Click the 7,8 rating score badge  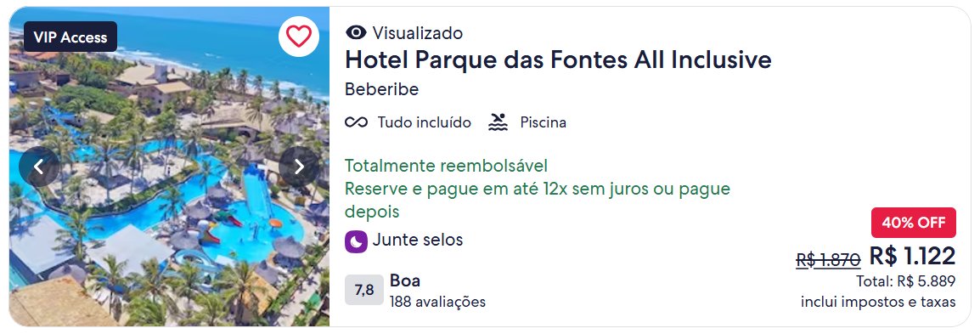[x=363, y=290]
